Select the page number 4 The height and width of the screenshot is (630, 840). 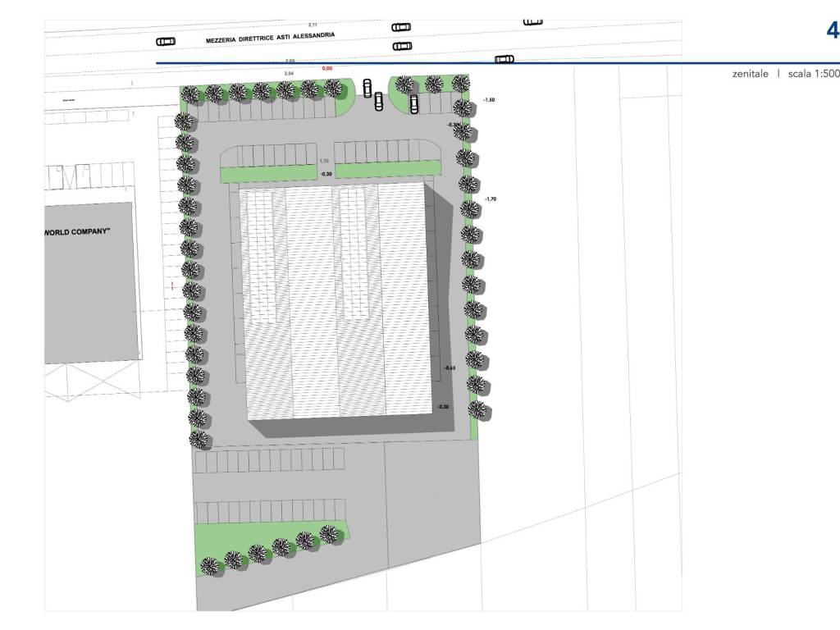click(x=832, y=31)
